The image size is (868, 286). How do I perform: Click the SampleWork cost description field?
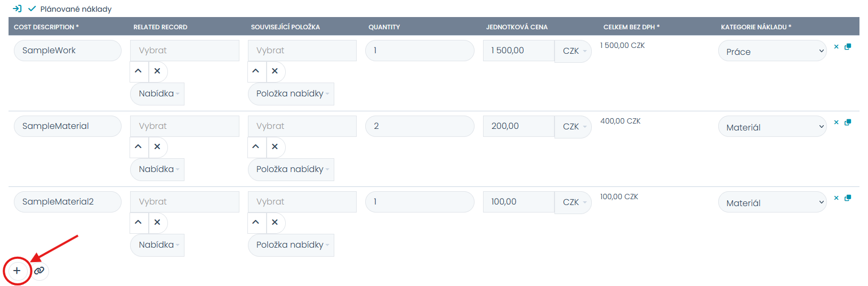(67, 51)
